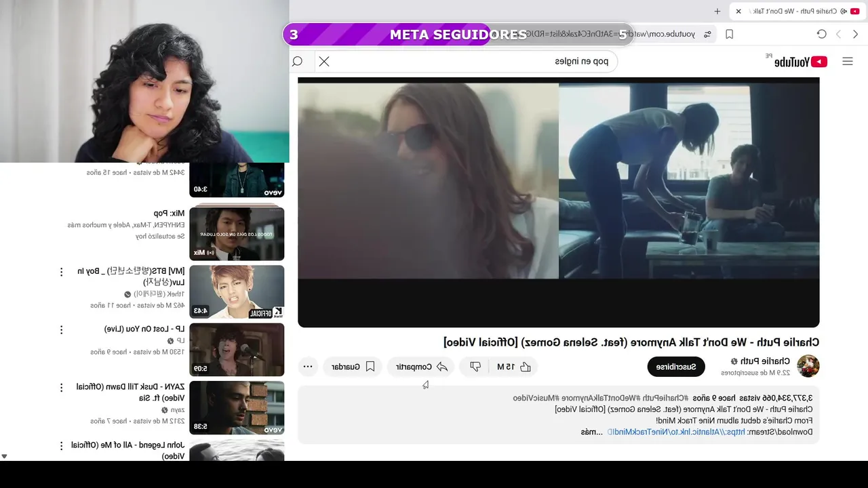Open options menu for John Legend All of Me
Viewport: 868px width, 488px height.
click(61, 446)
